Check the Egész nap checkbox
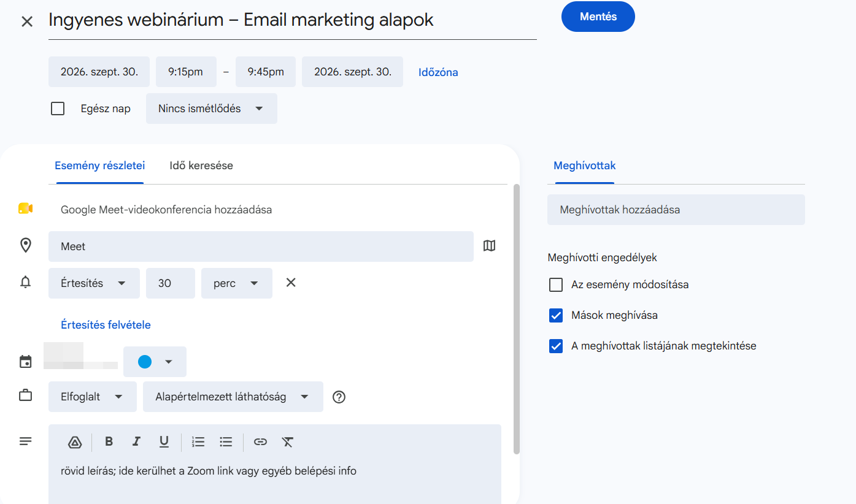The image size is (856, 504). tap(58, 109)
